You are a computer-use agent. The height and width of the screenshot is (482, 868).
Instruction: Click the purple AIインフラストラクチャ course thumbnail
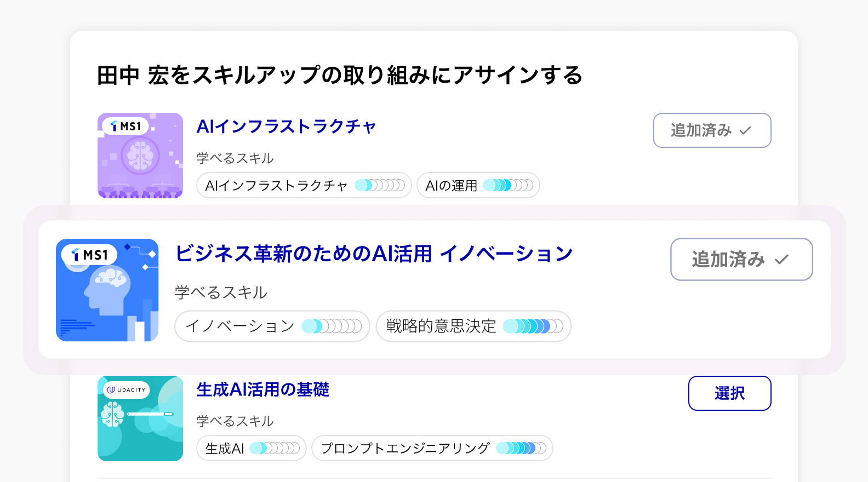point(140,156)
